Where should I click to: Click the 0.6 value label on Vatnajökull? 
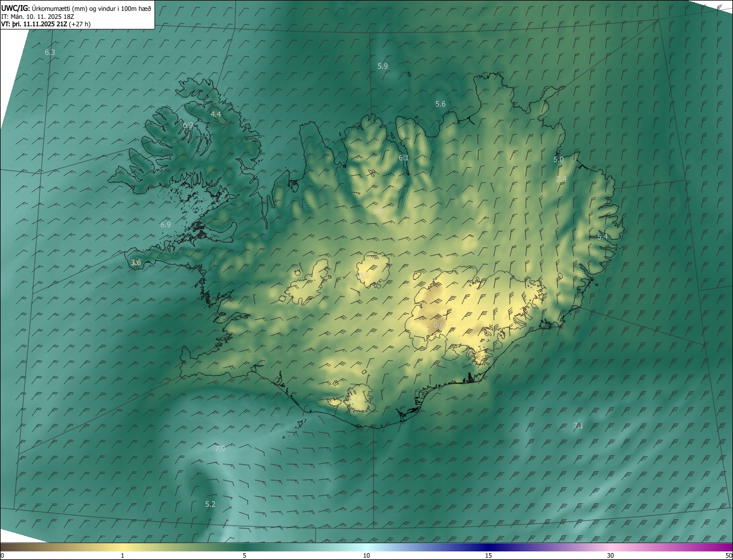pos(439,325)
